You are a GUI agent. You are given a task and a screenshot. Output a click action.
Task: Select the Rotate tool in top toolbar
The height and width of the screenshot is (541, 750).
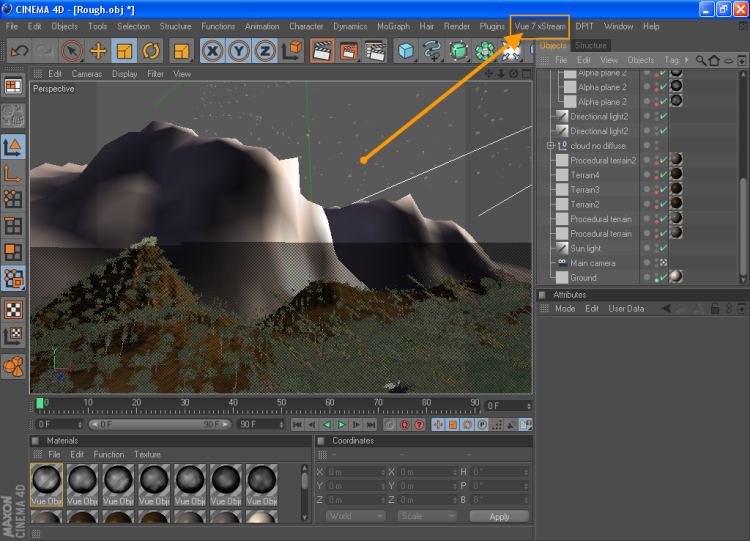point(151,51)
